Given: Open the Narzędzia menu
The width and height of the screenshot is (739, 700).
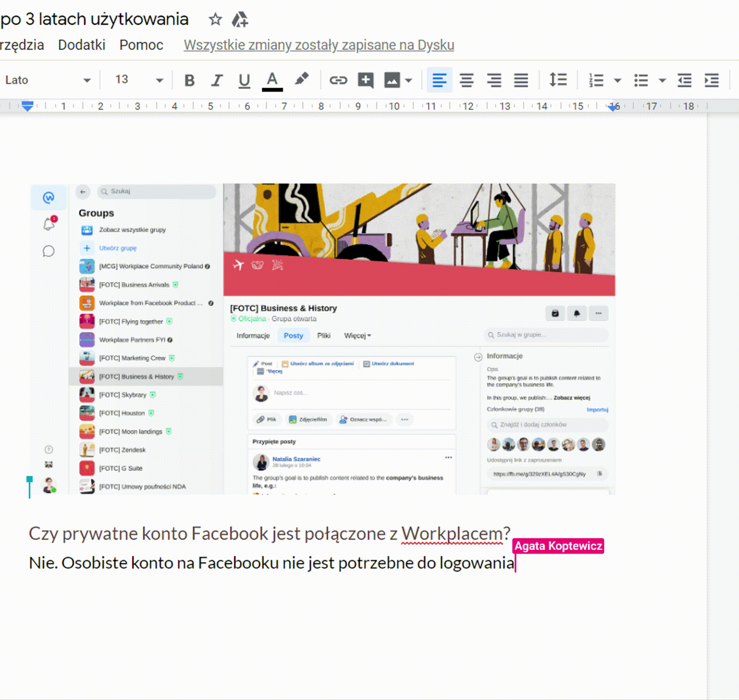Looking at the screenshot, I should pyautogui.click(x=22, y=45).
